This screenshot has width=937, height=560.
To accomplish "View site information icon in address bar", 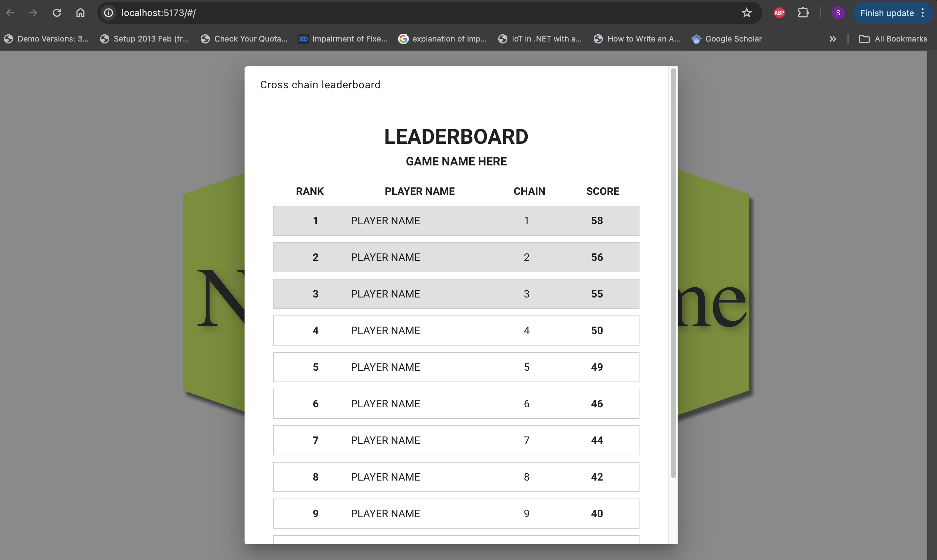I will (x=109, y=13).
